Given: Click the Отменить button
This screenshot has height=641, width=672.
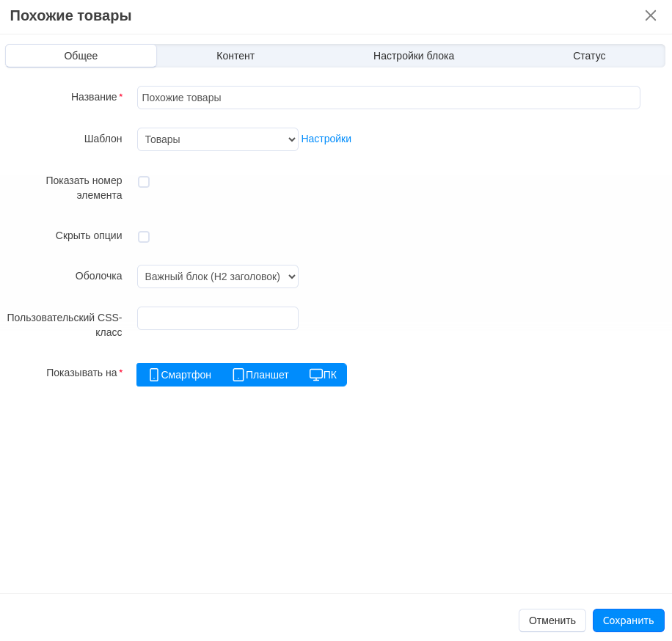Looking at the screenshot, I should [552, 620].
